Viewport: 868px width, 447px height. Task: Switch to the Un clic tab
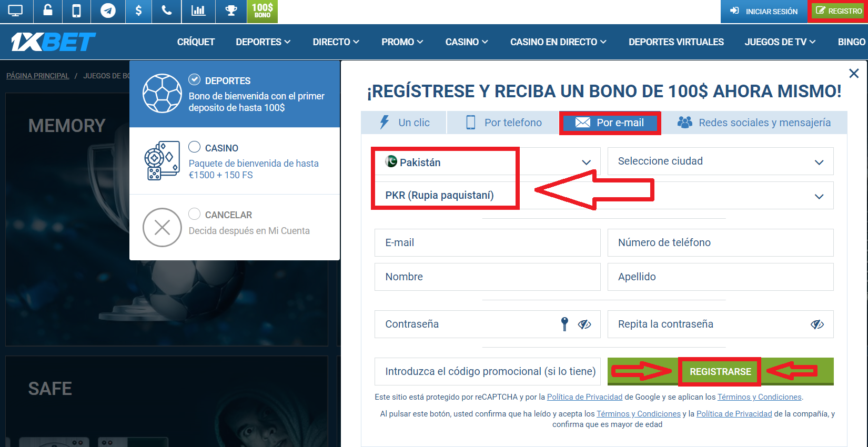[404, 123]
